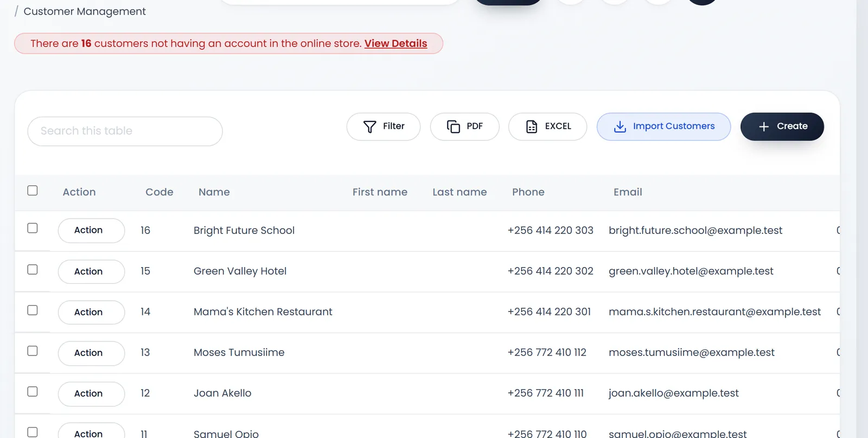This screenshot has height=438, width=868.
Task: Select Moses Tumusiime row checkbox
Action: point(33,351)
